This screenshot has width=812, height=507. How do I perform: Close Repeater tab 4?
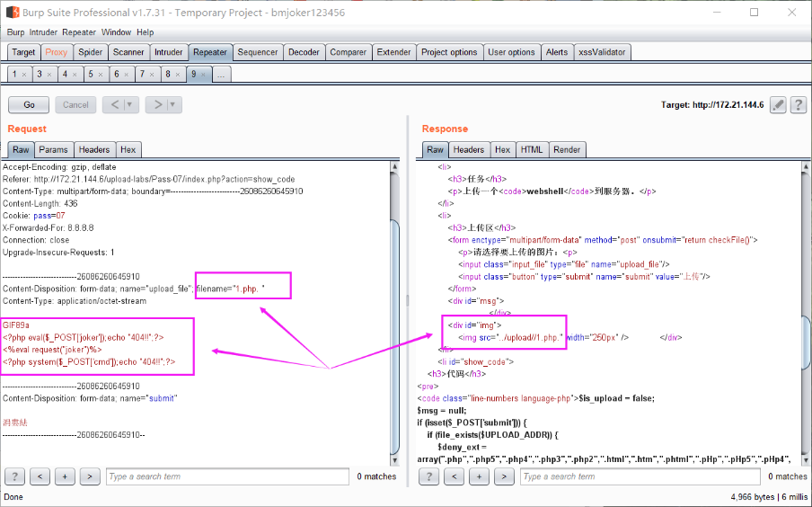75,75
